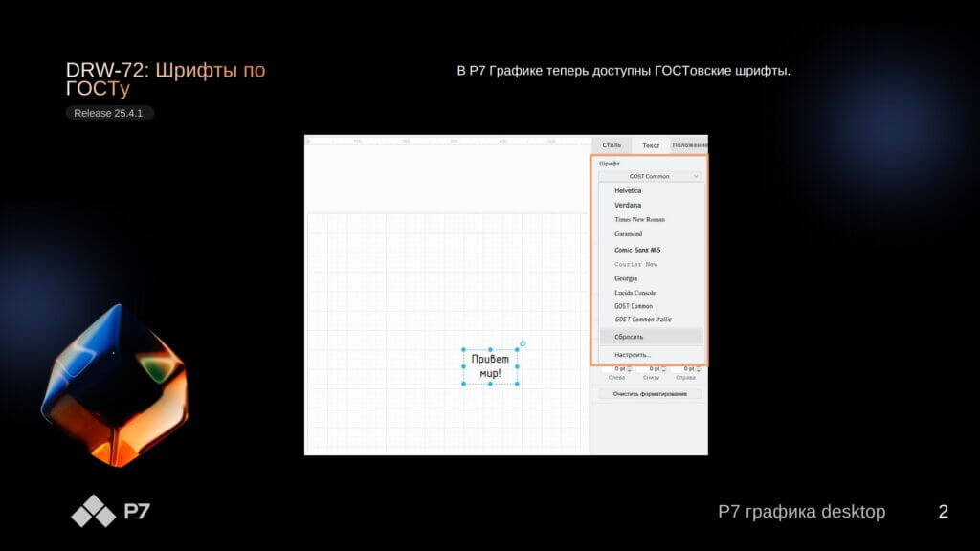The width and height of the screenshot is (980, 551).
Task: Pick Comic Sans MS font
Action: 637,249
